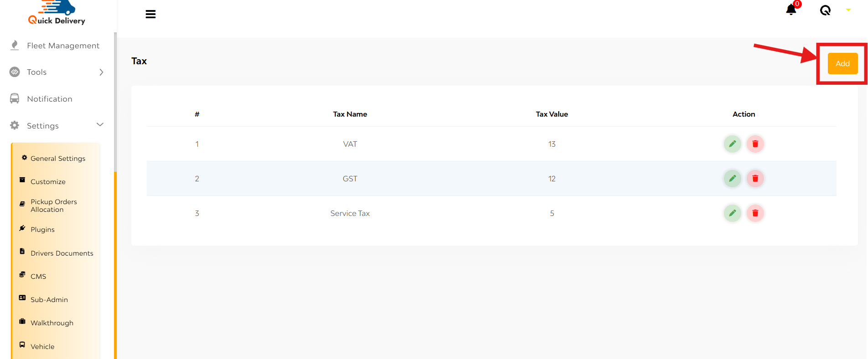Select the Service Tax name cell

350,213
